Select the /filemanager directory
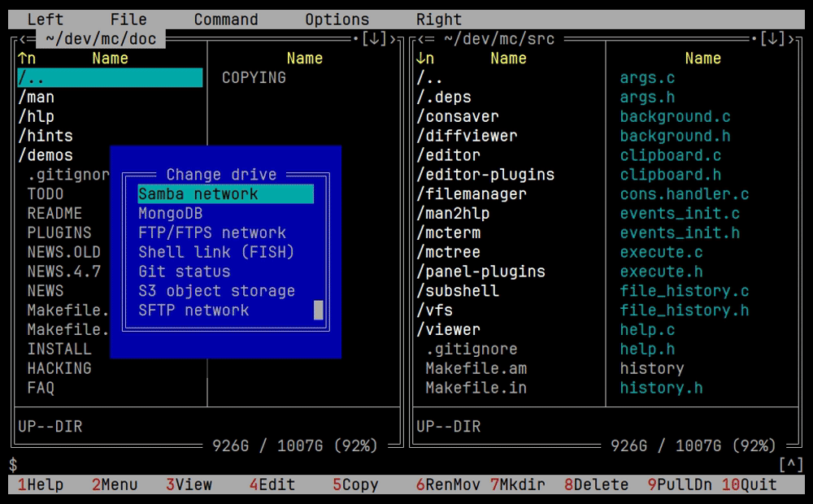813x504 pixels. (472, 194)
